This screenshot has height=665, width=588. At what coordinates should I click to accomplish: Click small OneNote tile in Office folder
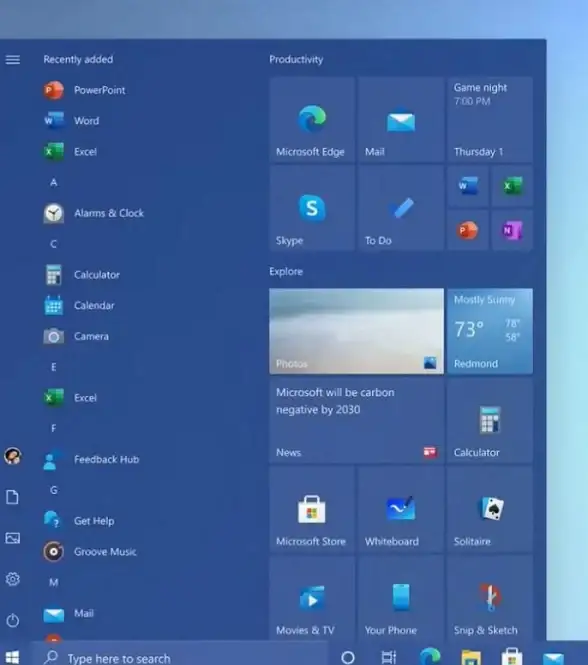512,230
